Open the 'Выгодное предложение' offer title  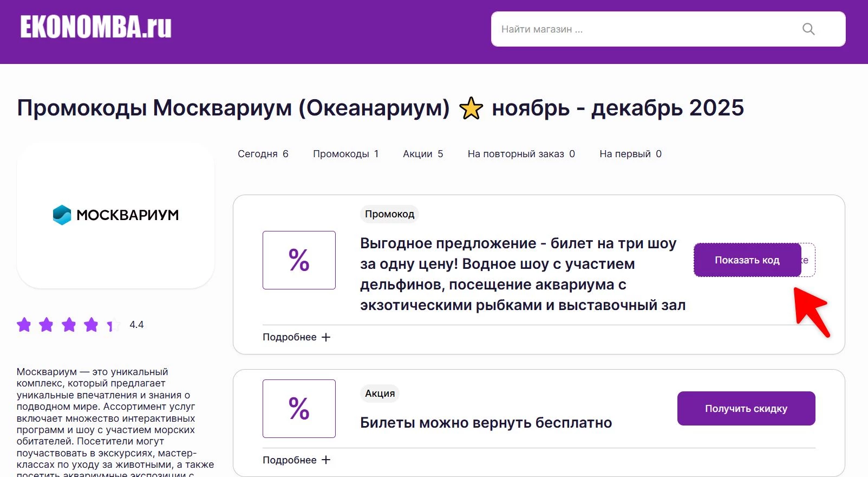523,274
